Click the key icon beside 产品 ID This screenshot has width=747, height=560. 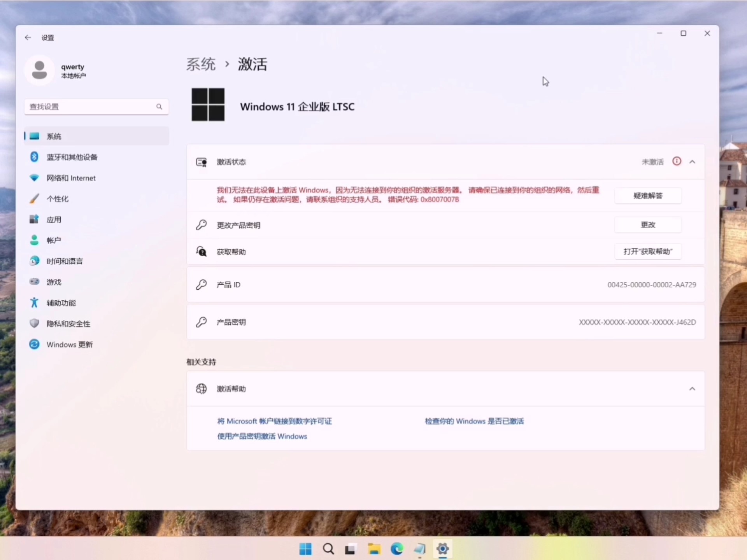coord(201,285)
